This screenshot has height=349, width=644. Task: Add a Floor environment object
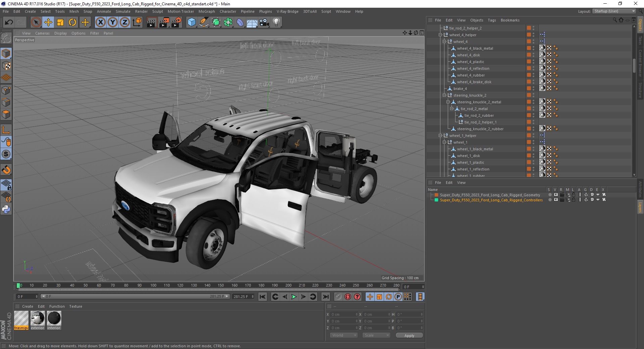tap(252, 22)
